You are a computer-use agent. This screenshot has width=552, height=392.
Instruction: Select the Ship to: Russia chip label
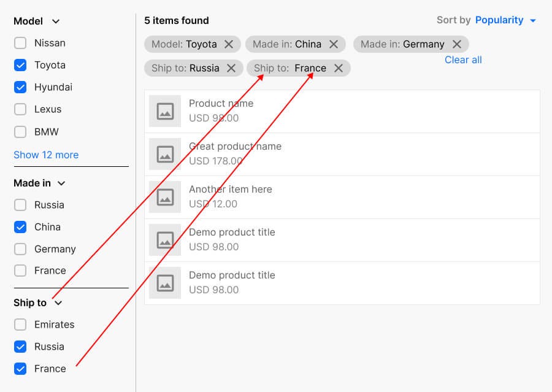185,68
